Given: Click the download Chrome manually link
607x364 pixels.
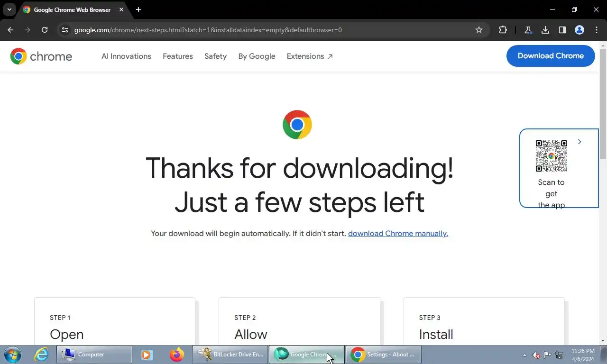Looking at the screenshot, I should pos(398,233).
